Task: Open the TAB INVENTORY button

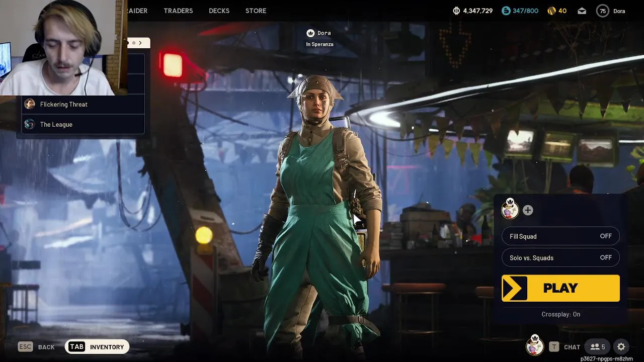Action: click(x=98, y=347)
